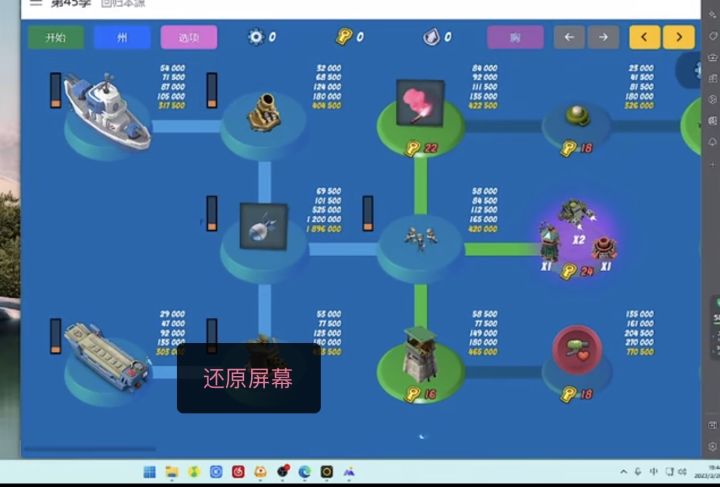Screen dimensions: 720x487
Task: Click the 第45季 season title
Action: pos(71,3)
